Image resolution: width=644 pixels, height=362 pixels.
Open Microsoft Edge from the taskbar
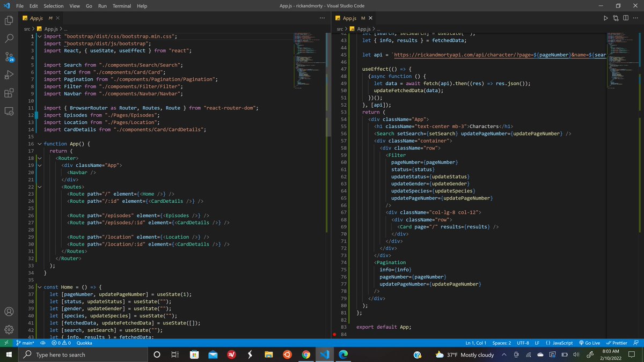(343, 354)
